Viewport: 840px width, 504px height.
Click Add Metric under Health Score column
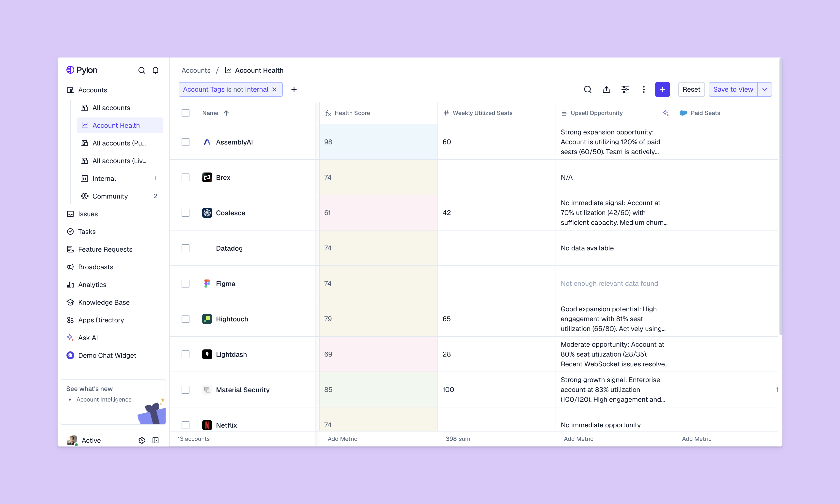click(342, 438)
